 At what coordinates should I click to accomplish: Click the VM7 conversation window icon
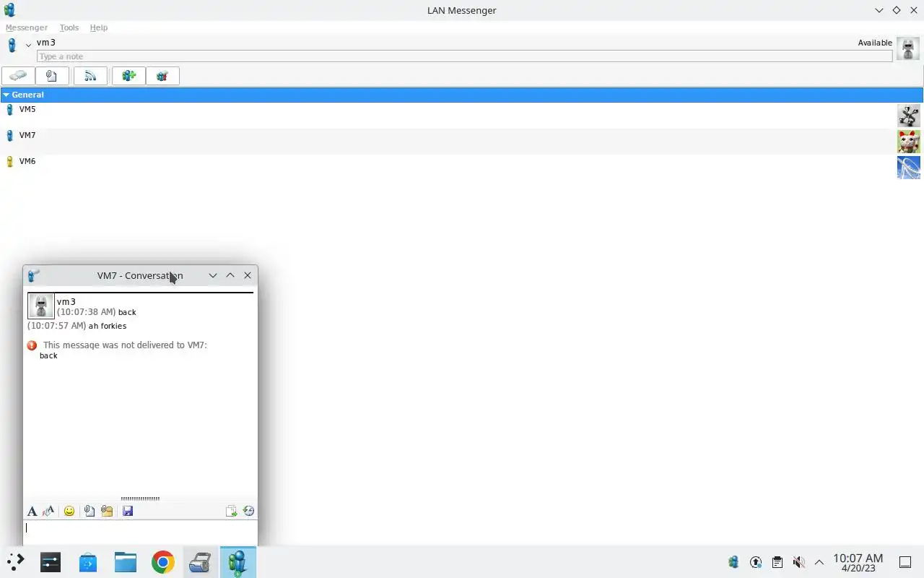[x=33, y=275]
